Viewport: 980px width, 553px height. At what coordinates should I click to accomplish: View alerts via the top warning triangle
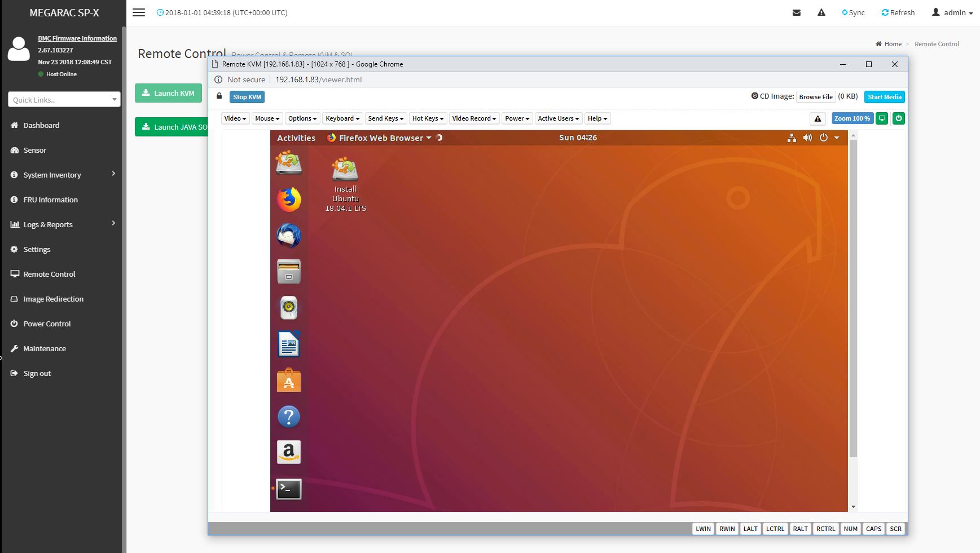pos(821,12)
